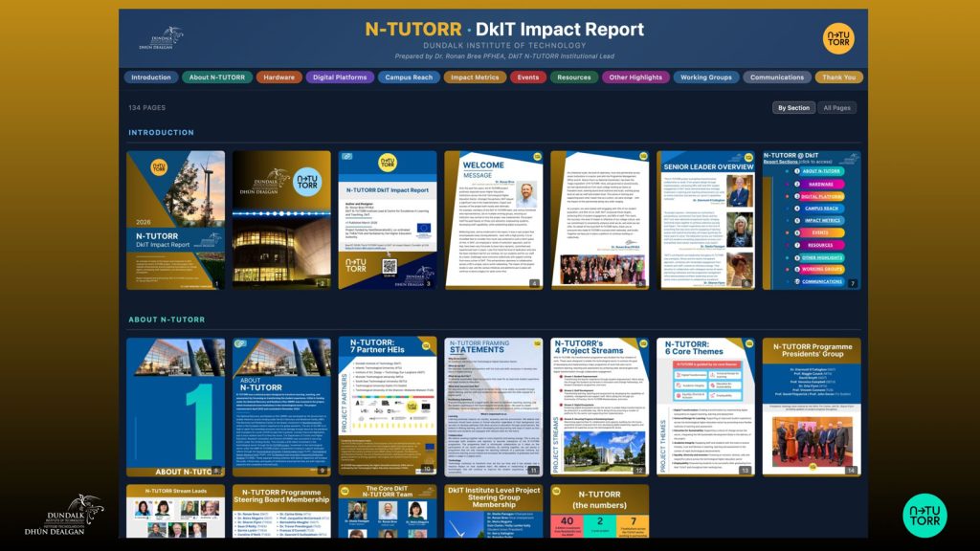980x551 pixels.
Task: Click the N-TUTORR DkIT Impact Report title
Action: 504,30
